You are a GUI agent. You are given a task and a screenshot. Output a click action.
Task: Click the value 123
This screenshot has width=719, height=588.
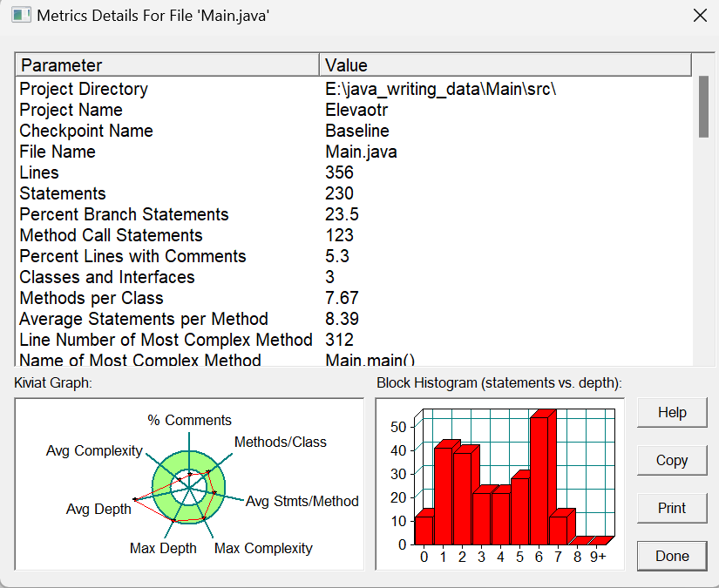339,235
